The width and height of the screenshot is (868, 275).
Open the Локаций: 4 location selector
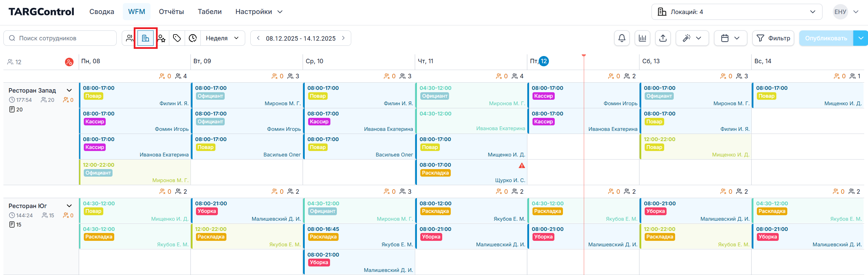point(736,12)
